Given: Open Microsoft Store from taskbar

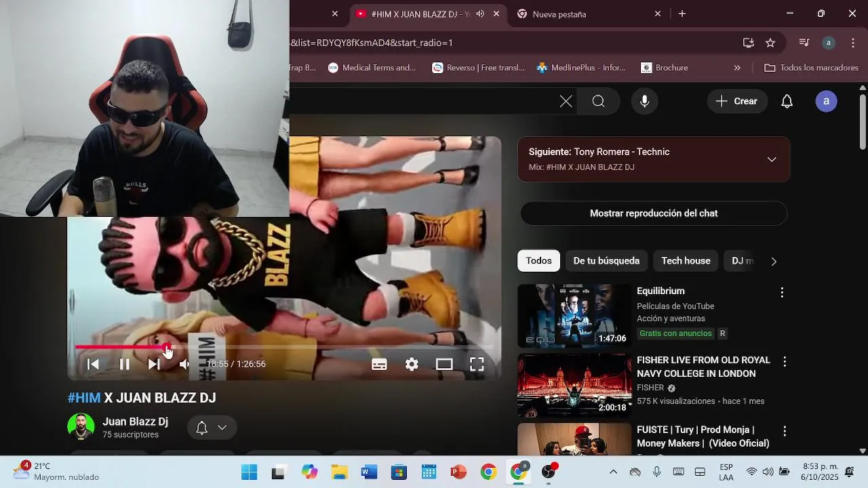Looking at the screenshot, I should (x=399, y=472).
